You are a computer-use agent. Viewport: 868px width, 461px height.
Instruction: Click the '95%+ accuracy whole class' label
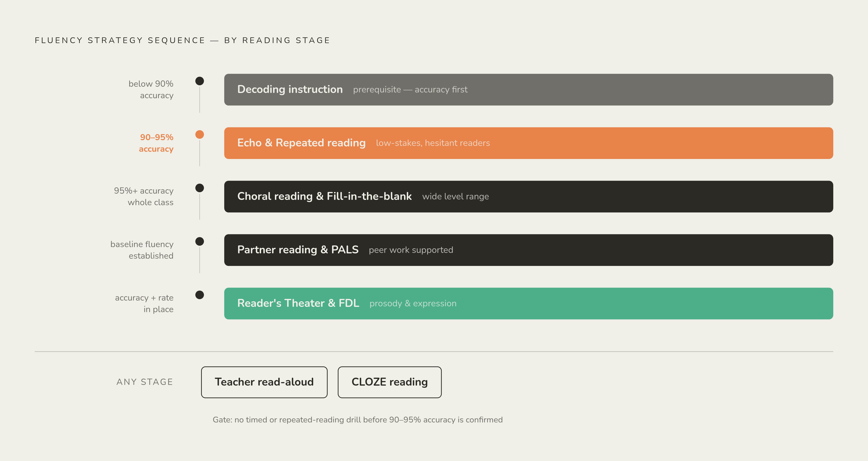[143, 197]
